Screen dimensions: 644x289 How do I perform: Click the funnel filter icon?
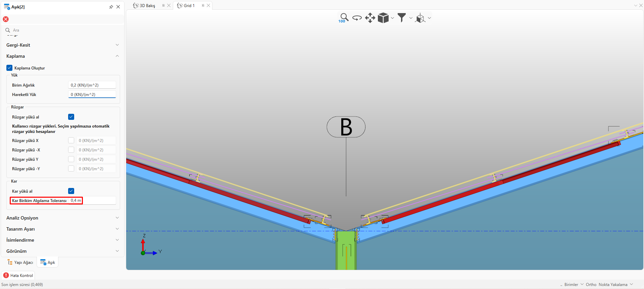coord(402,18)
